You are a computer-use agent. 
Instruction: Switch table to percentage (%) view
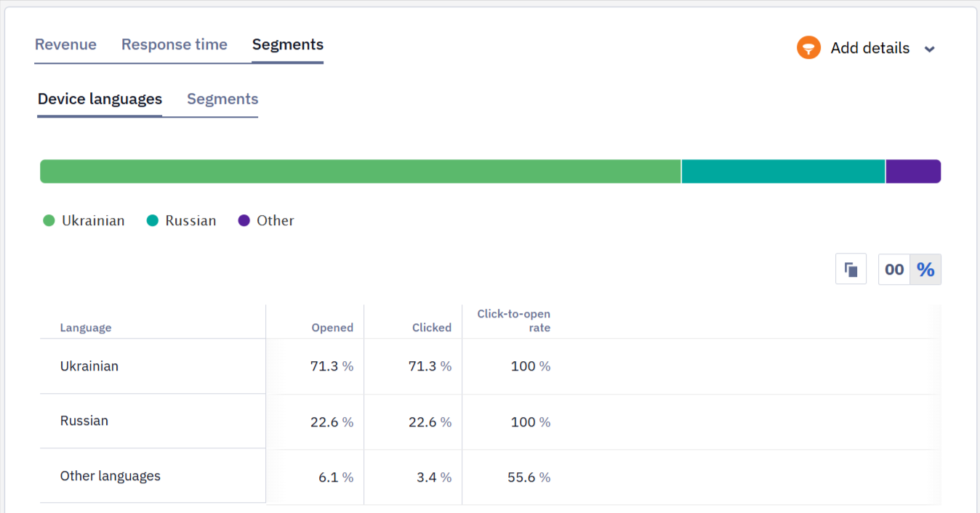(x=925, y=270)
